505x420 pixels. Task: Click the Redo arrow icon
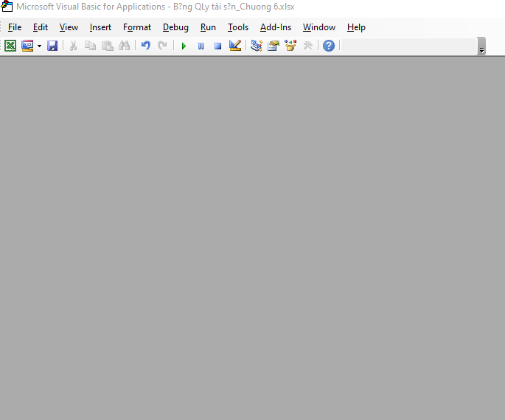pos(163,46)
